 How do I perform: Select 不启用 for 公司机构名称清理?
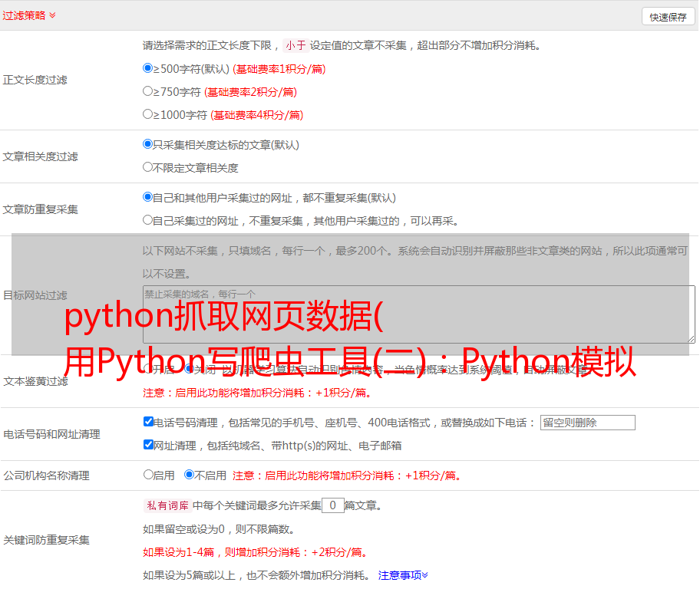[x=190, y=475]
